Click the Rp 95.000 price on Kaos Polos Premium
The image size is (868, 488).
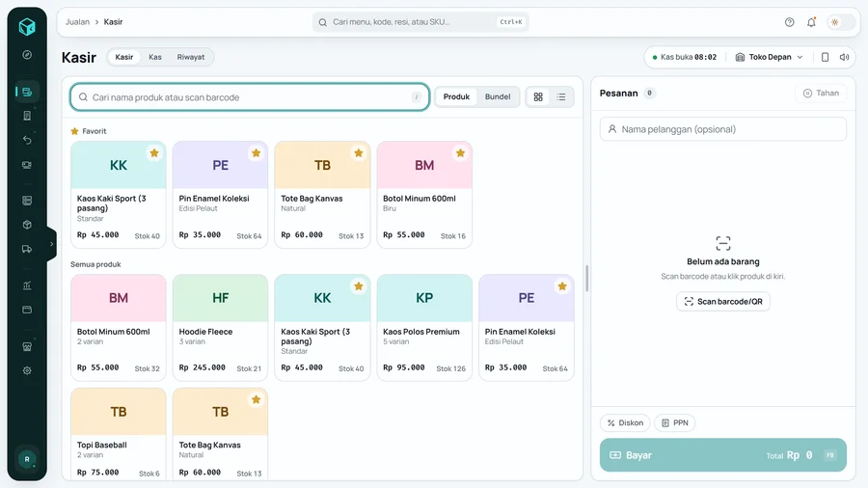coord(403,367)
